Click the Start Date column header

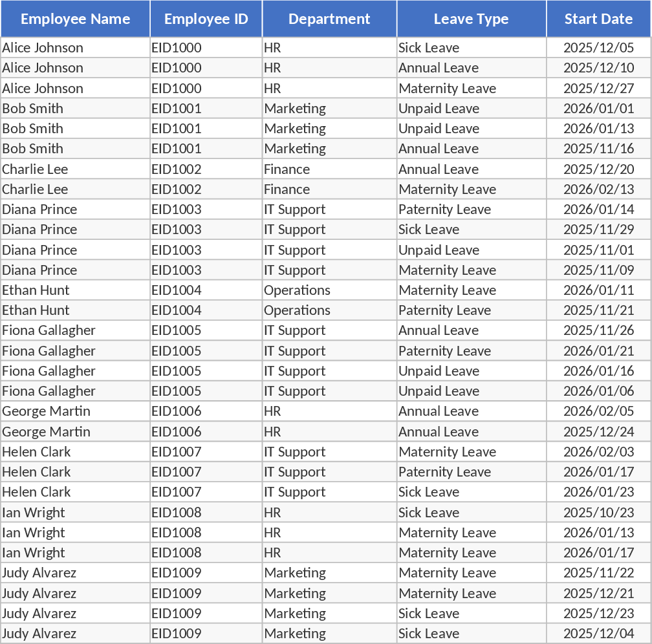pyautogui.click(x=598, y=19)
